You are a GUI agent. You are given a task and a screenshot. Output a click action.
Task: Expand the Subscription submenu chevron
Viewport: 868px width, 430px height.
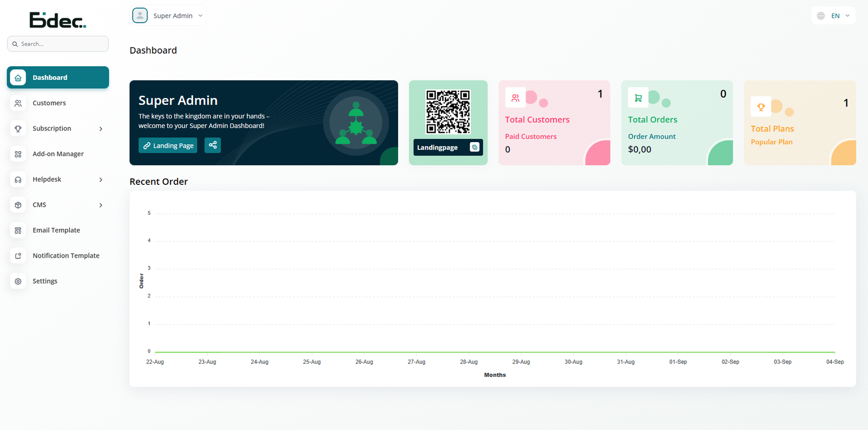pos(101,129)
